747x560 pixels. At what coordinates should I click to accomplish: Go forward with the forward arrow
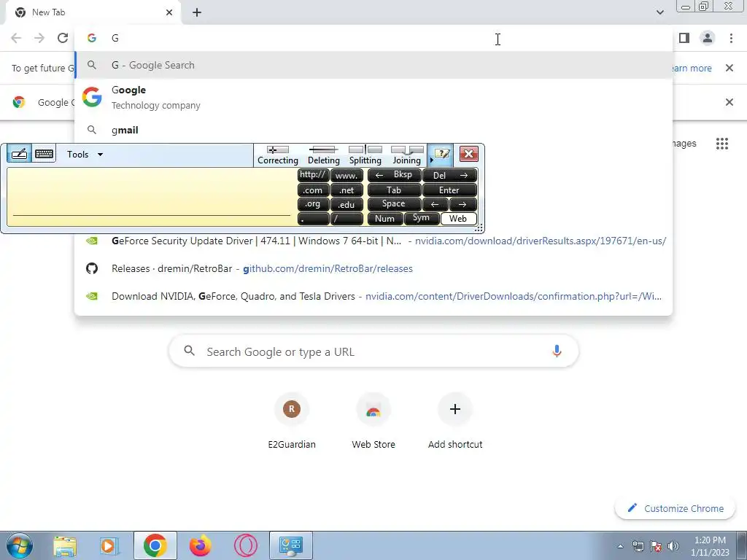pyautogui.click(x=39, y=38)
